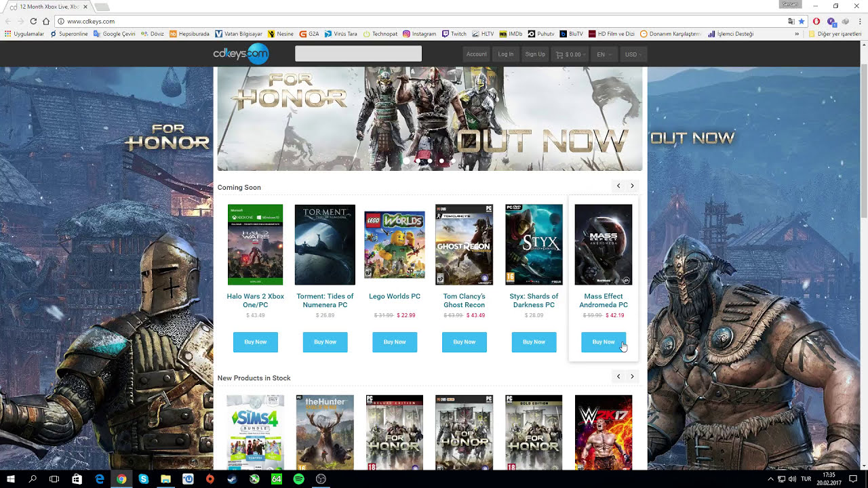Click Log In in the header
This screenshot has height=488, width=868.
coord(506,54)
